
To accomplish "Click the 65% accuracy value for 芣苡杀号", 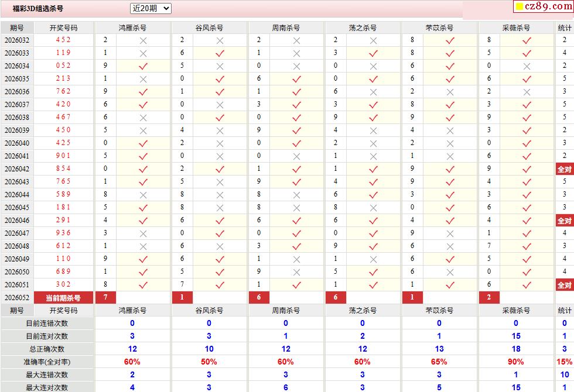I will pos(439,362).
